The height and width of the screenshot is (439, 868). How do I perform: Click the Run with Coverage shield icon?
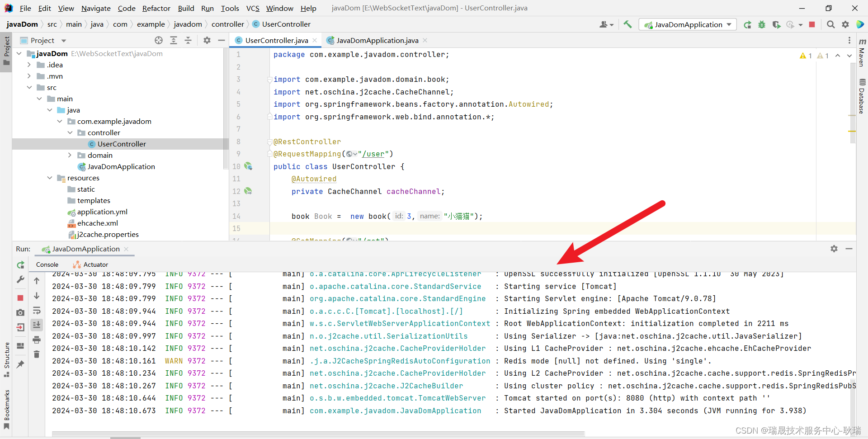[776, 24]
